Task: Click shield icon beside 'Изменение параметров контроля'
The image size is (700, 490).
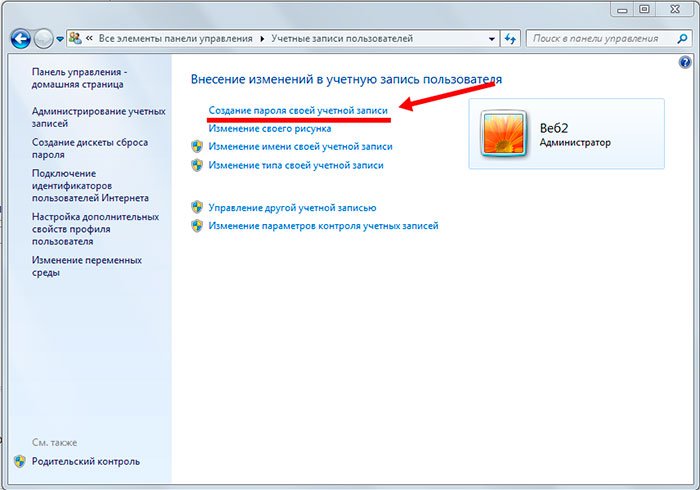Action: click(x=197, y=226)
